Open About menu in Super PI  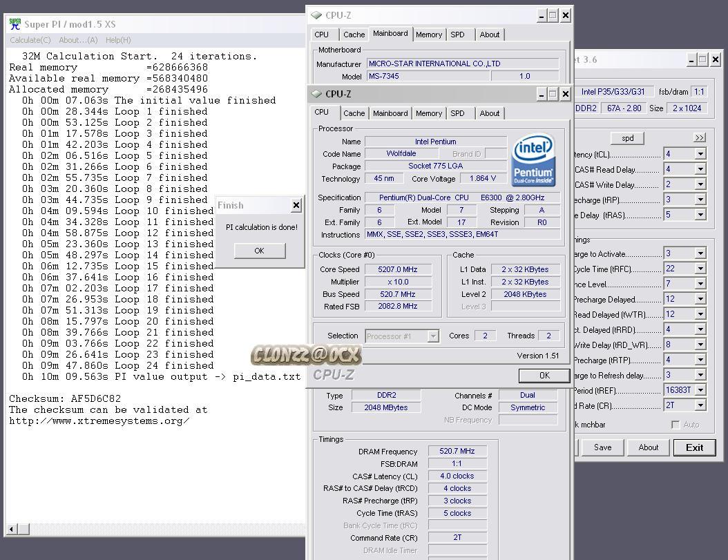point(78,40)
